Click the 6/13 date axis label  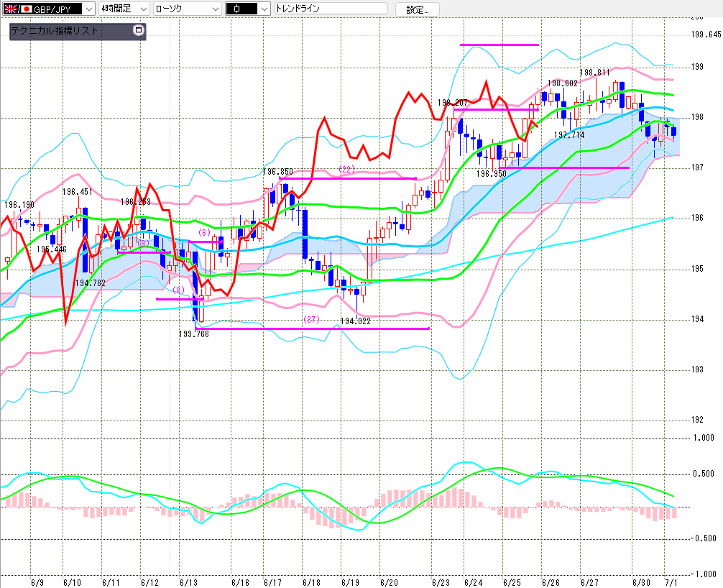[x=188, y=582]
